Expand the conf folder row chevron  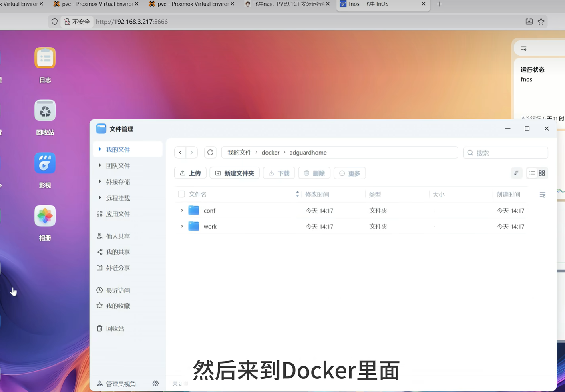(181, 211)
